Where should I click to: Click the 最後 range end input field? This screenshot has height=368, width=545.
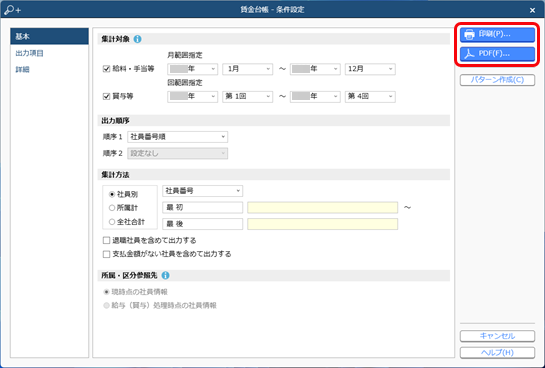click(x=203, y=224)
